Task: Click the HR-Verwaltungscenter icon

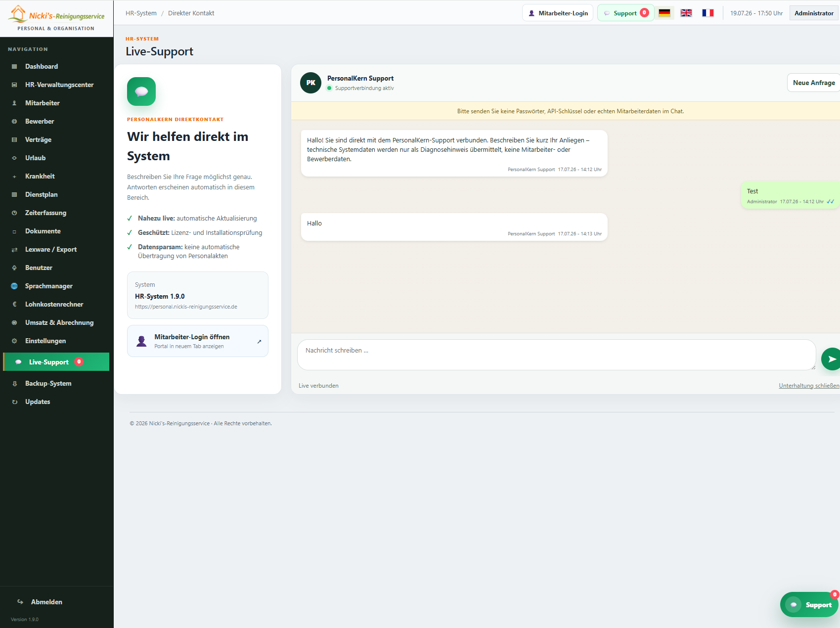Action: click(x=14, y=85)
